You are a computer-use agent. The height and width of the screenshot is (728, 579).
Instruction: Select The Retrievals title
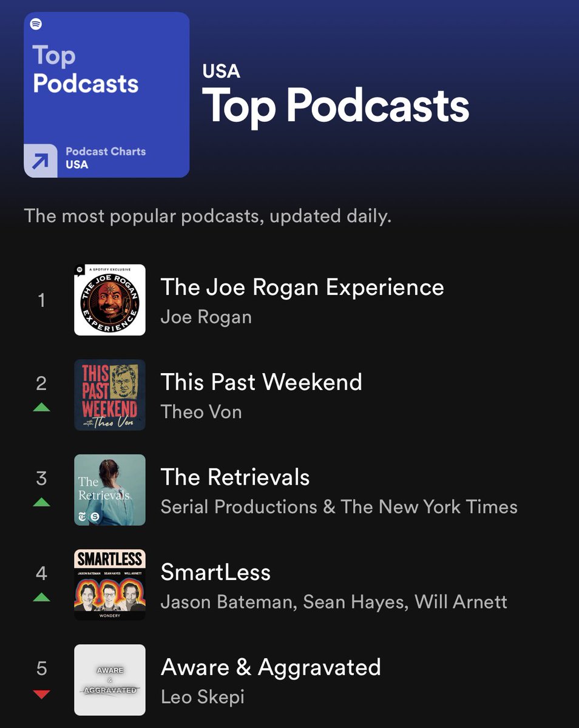click(235, 477)
